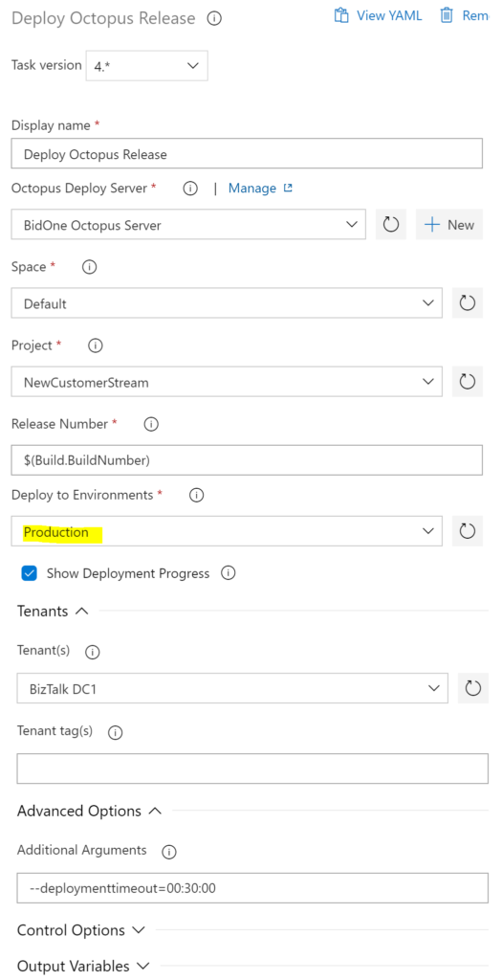
Task: Refresh the Deploy to Environments list
Action: tap(467, 531)
